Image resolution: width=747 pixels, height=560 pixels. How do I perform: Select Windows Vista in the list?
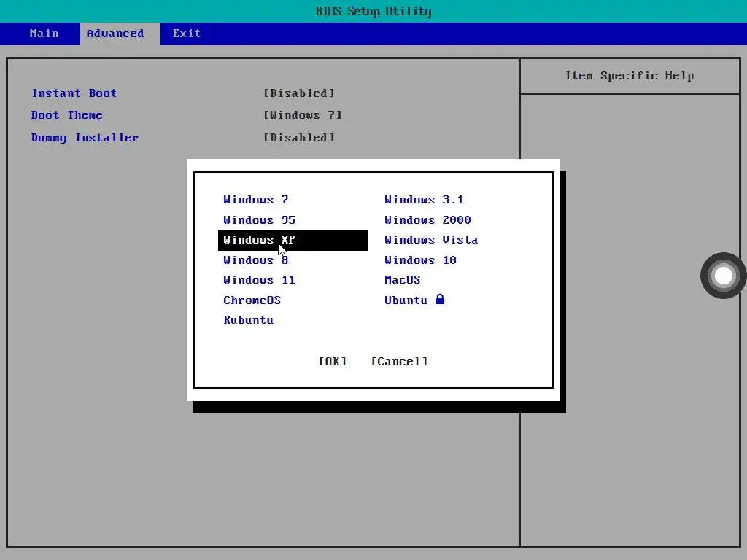tap(431, 240)
